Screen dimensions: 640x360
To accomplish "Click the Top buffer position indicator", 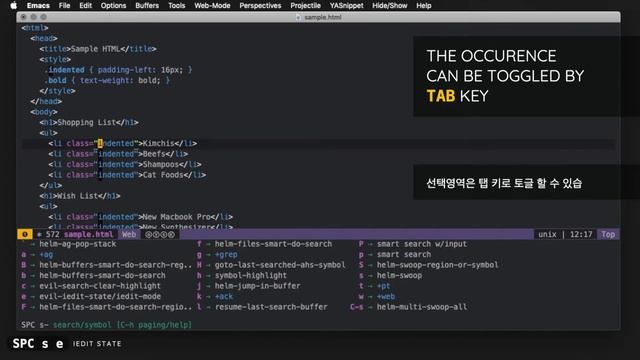I will pyautogui.click(x=608, y=234).
